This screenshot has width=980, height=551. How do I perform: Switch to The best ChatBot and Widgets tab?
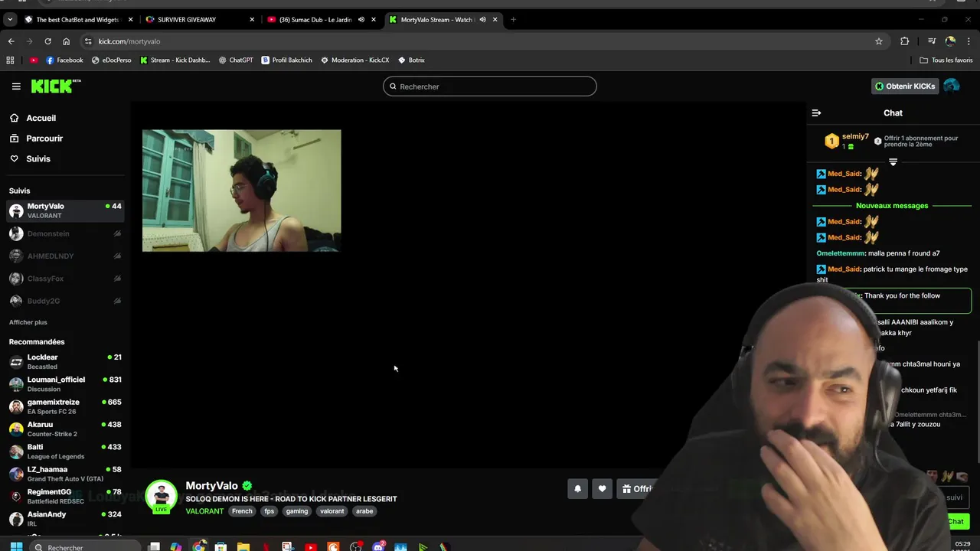(78, 19)
